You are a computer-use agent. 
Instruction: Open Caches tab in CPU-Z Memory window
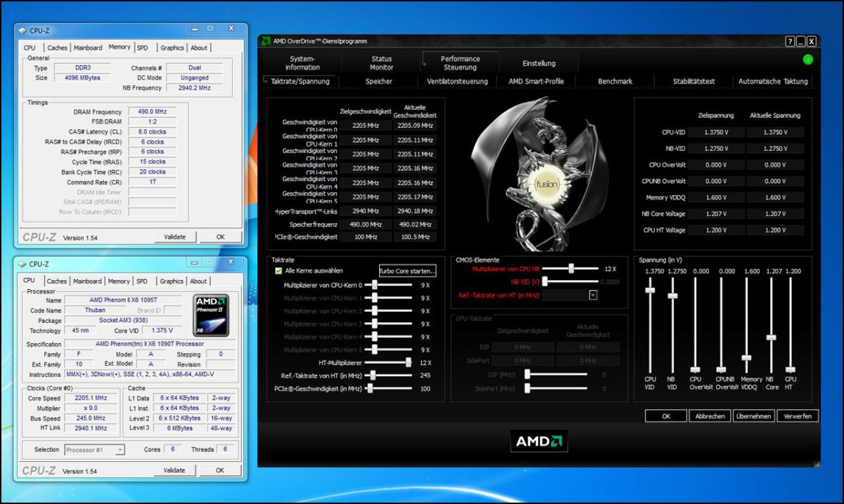click(57, 48)
